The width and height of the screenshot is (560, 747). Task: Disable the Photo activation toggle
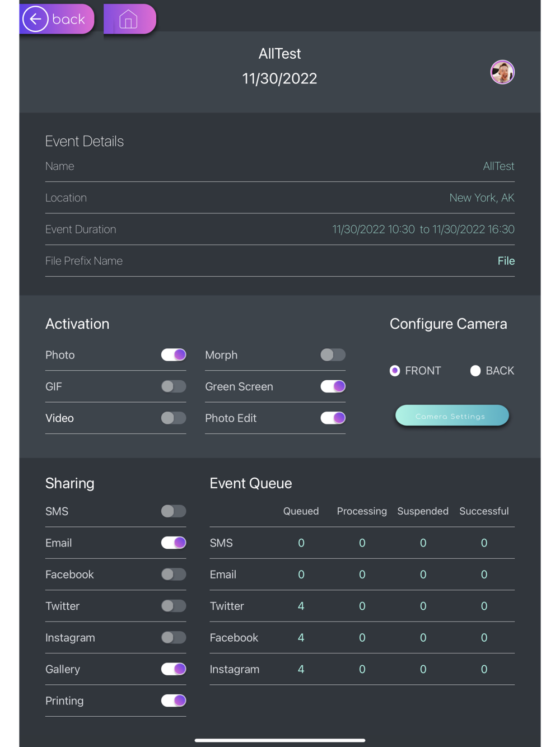(x=174, y=355)
